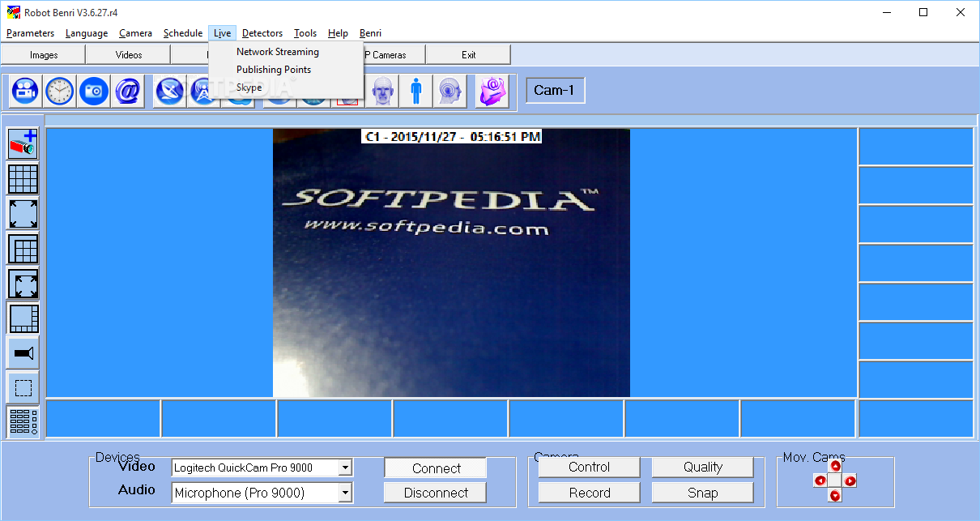This screenshot has width=980, height=521.
Task: Open the Audio microphone dropdown
Action: [x=346, y=493]
